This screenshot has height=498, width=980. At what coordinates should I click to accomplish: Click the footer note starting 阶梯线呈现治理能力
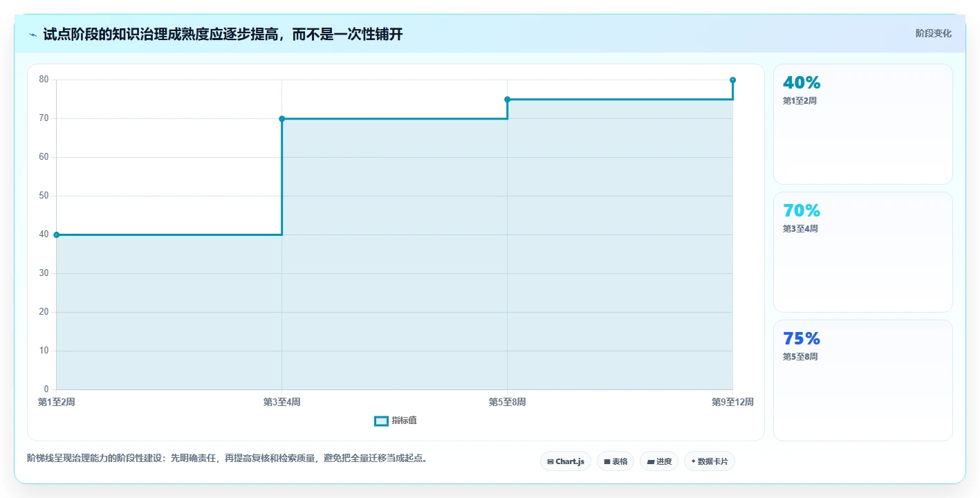click(x=228, y=458)
